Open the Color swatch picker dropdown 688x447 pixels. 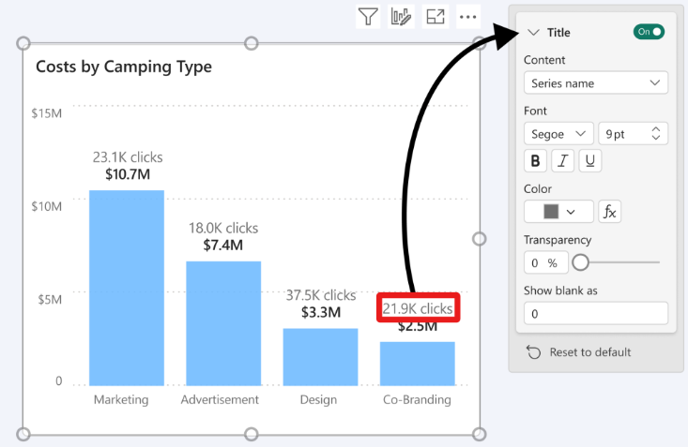[559, 212]
